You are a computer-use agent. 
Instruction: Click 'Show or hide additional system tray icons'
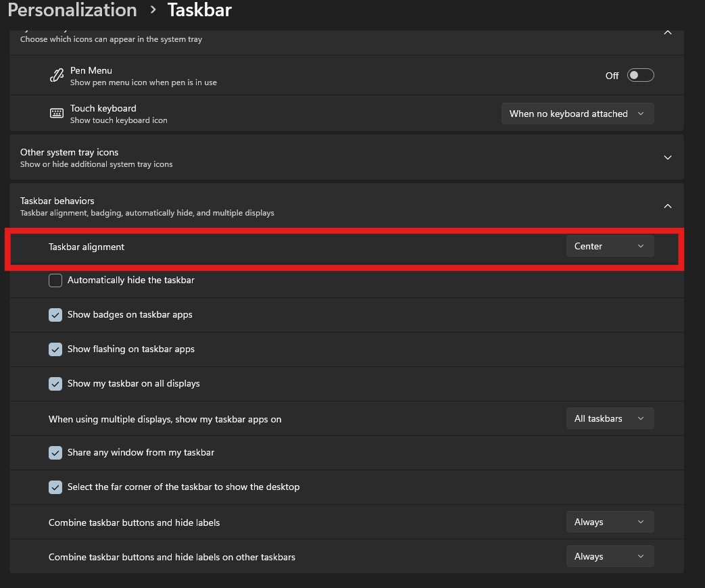point(96,164)
